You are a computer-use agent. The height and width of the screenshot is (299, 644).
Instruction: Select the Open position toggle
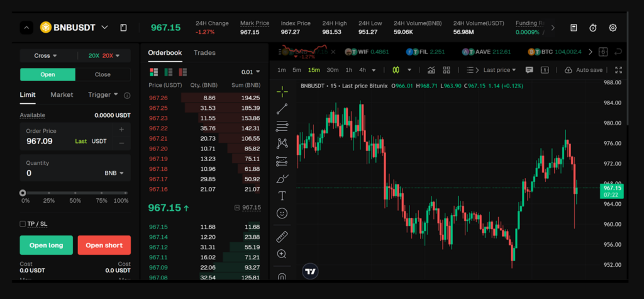pyautogui.click(x=48, y=74)
